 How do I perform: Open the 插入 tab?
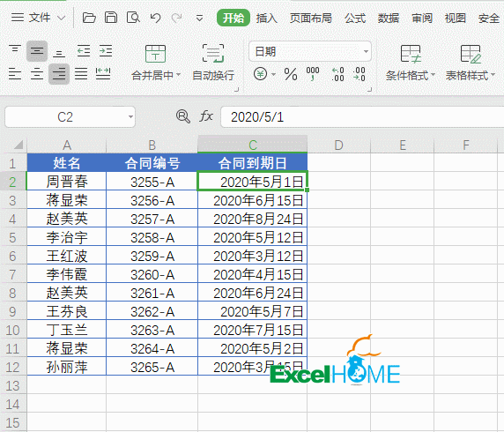pos(266,18)
